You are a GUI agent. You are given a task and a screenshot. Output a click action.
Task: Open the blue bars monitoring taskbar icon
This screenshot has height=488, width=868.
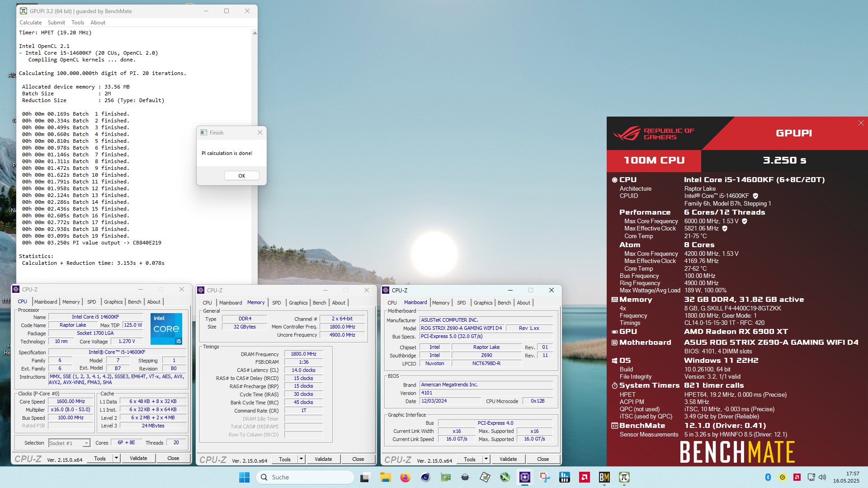pyautogui.click(x=565, y=477)
